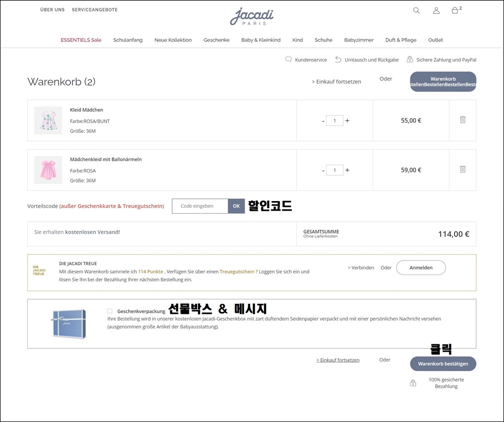The image size is (504, 422).
Task: Click quantity field for Kleid Mädchen
Action: point(334,121)
